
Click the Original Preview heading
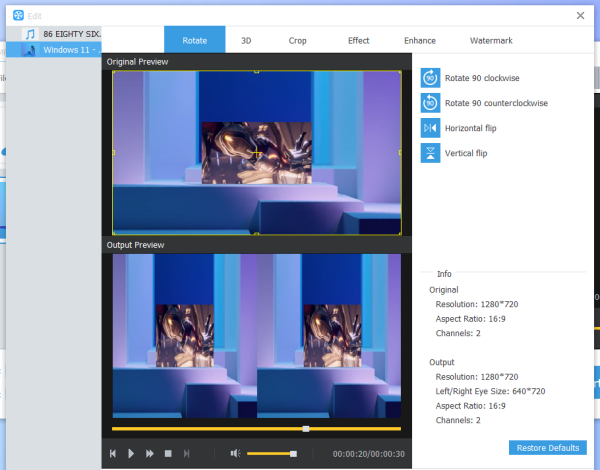click(x=137, y=62)
